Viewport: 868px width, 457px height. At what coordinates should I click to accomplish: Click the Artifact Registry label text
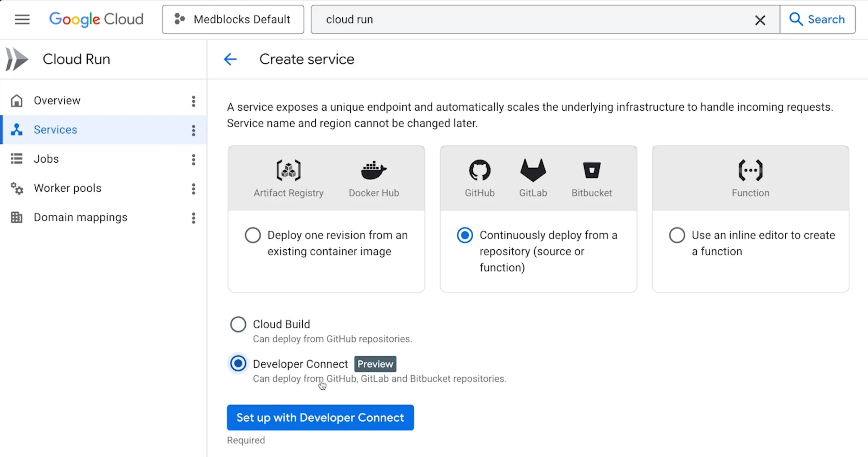click(x=289, y=193)
